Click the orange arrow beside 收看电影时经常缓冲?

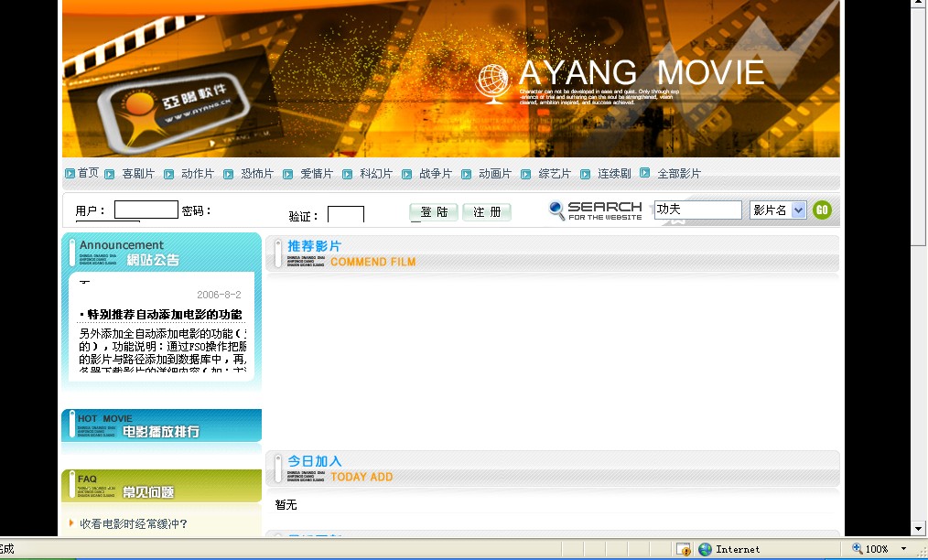click(x=71, y=522)
